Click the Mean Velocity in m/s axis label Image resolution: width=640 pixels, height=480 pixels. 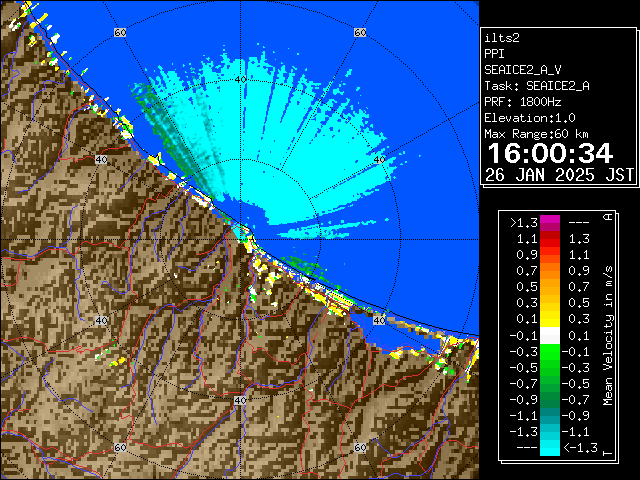click(608, 336)
